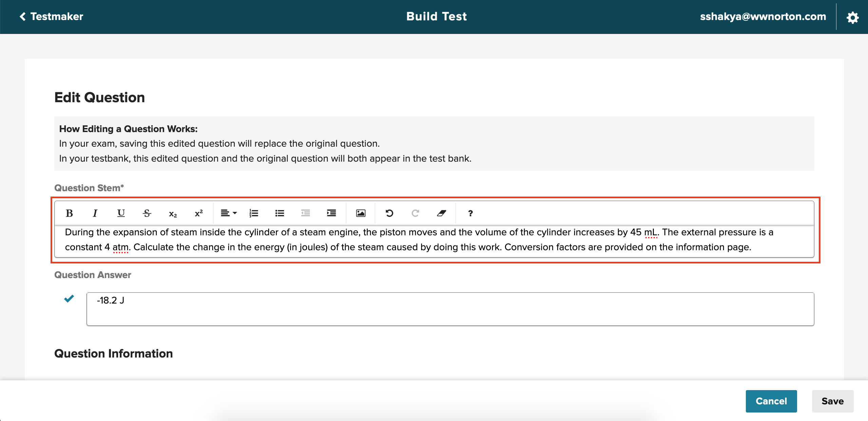Decrease indent of paragraph
Image resolution: width=868 pixels, height=421 pixels.
(305, 213)
